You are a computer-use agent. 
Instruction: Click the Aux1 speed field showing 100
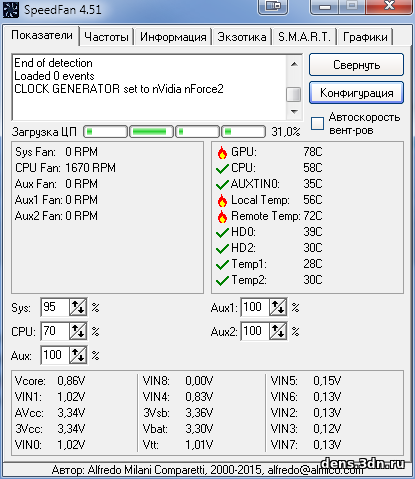coord(255,307)
